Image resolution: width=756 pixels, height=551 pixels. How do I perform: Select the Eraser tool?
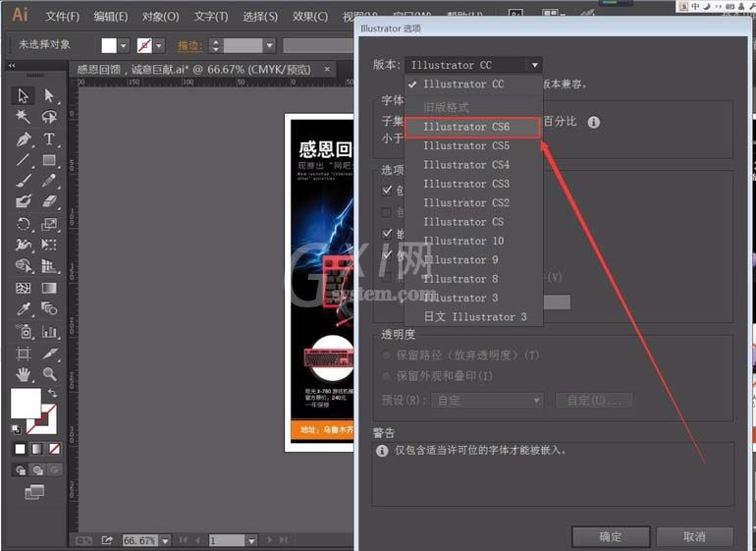pos(49,201)
